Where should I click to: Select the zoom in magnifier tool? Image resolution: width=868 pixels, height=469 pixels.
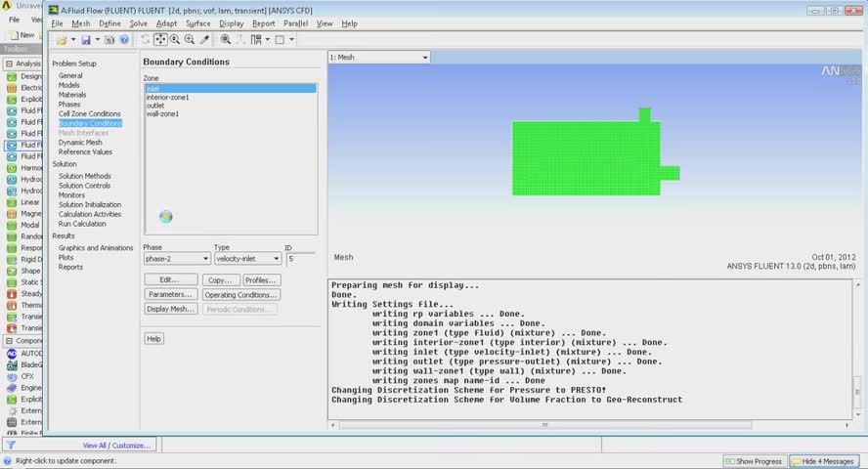(175, 39)
